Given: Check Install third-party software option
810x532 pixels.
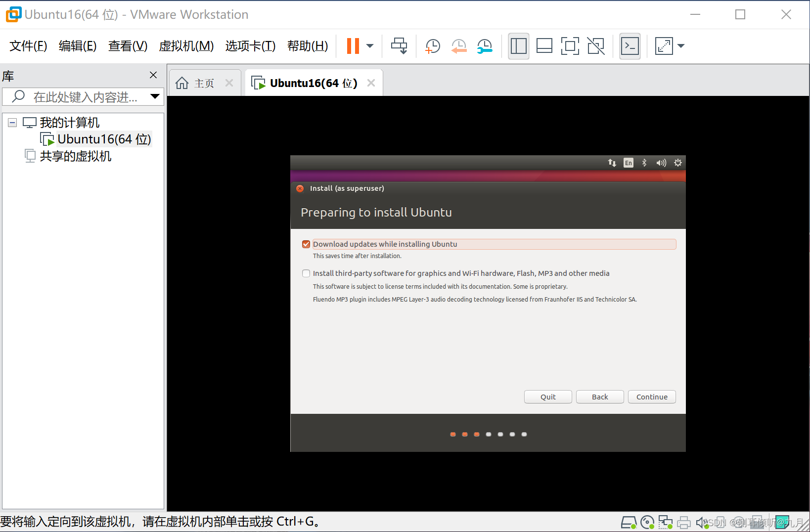Looking at the screenshot, I should (x=306, y=273).
